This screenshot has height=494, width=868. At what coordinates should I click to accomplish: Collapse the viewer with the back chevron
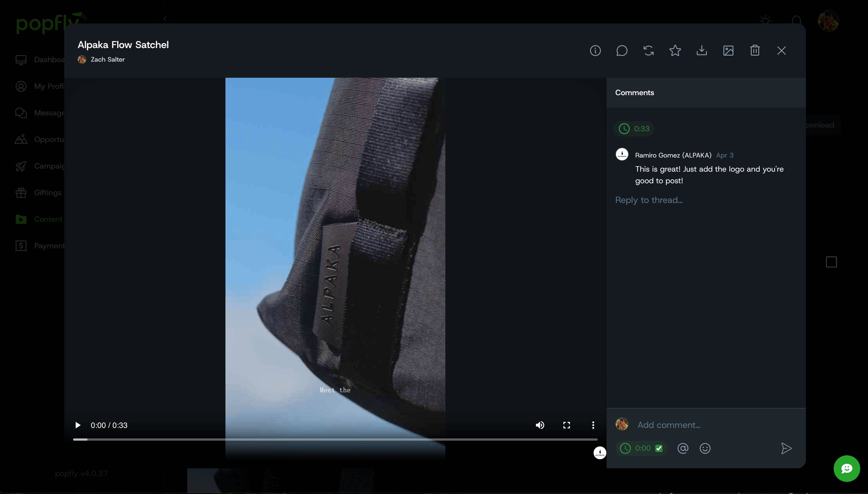(x=165, y=19)
